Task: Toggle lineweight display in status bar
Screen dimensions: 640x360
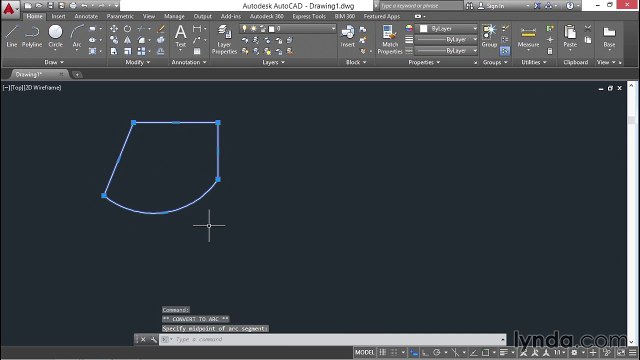Action: coord(504,352)
